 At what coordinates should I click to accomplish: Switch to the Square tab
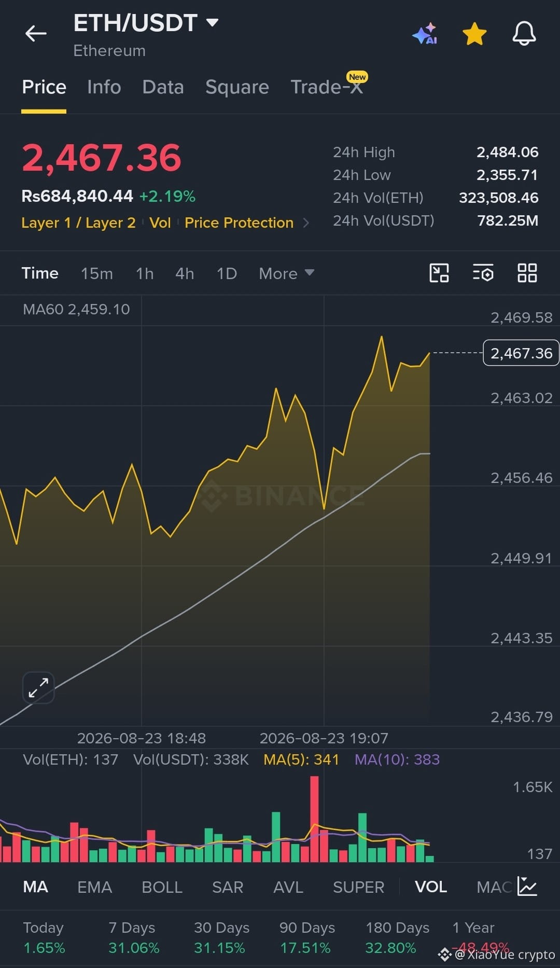click(x=237, y=87)
